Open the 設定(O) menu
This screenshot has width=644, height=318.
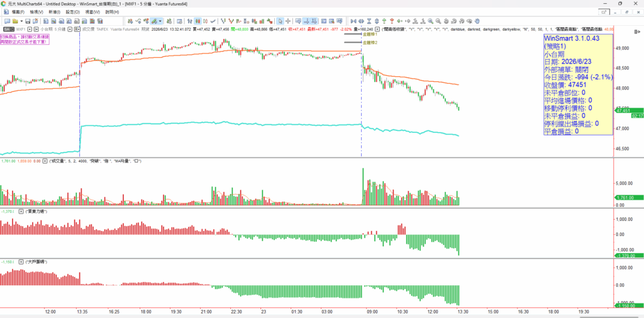coord(72,12)
